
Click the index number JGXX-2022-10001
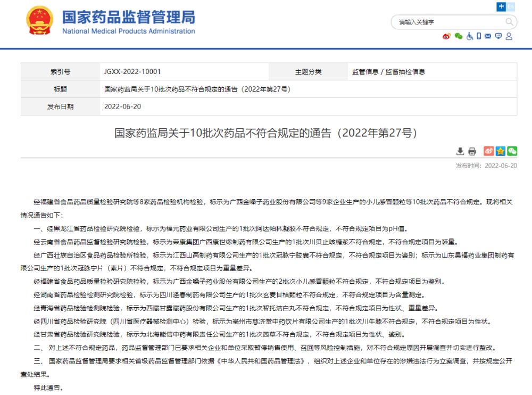pyautogui.click(x=132, y=72)
